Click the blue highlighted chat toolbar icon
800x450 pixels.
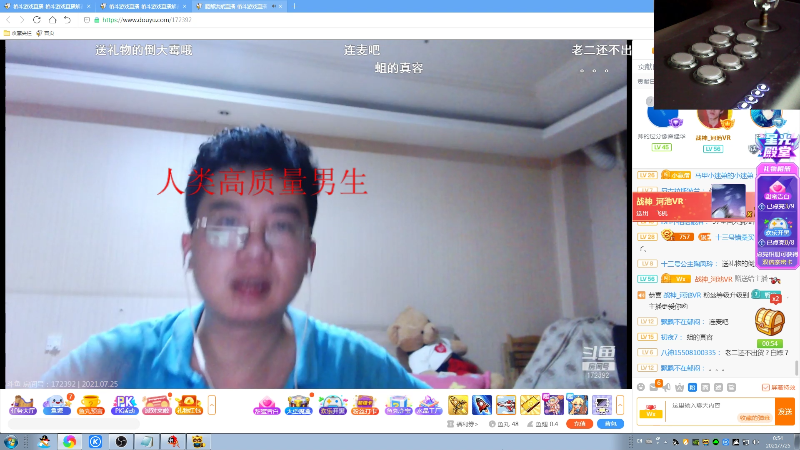pos(692,387)
